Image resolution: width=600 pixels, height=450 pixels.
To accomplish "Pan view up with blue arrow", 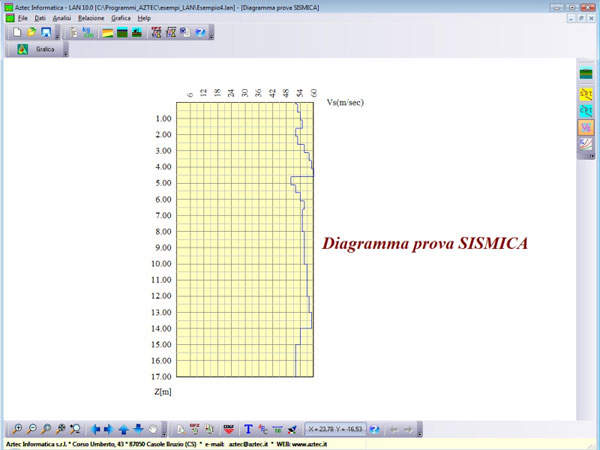I will (124, 429).
